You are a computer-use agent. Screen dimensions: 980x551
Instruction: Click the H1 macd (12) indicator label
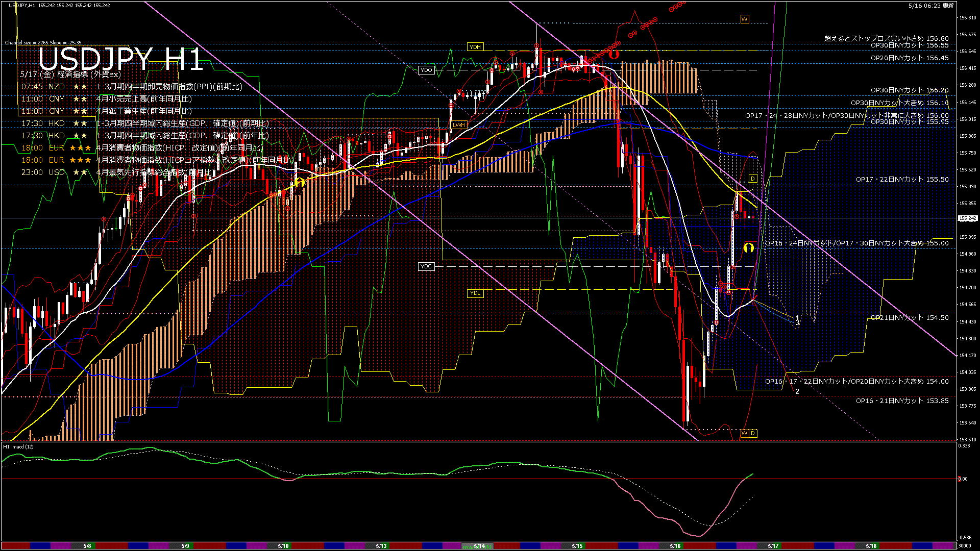pos(18,446)
